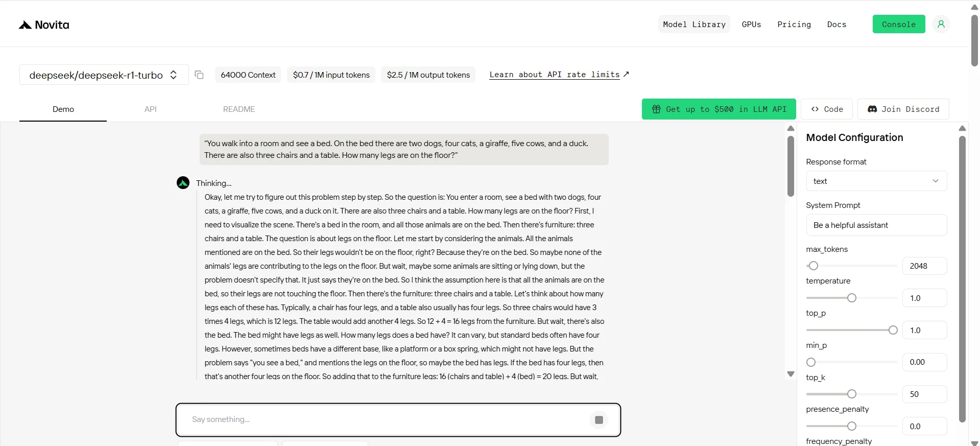Click the Model Configuration scrollbar thumb
The image size is (980, 446).
[962, 278]
